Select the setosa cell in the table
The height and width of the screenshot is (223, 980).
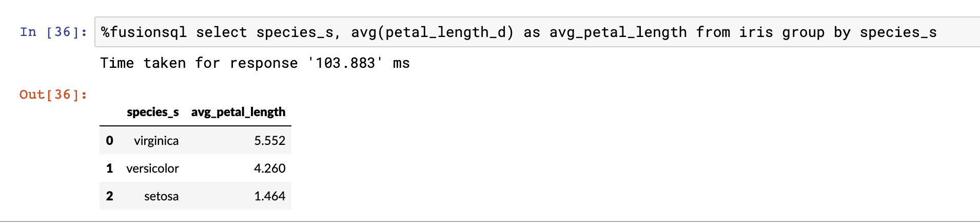[x=161, y=196]
